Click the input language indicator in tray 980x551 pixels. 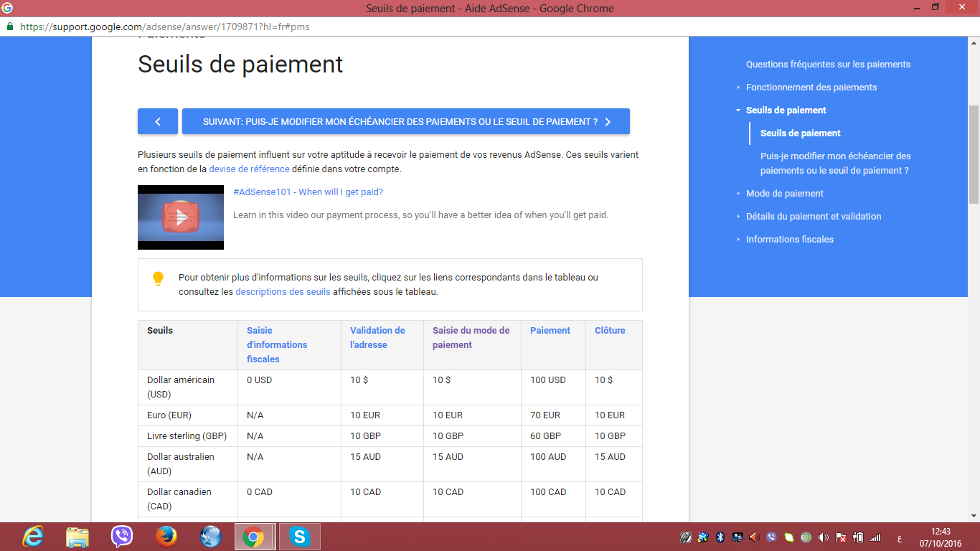tap(900, 538)
